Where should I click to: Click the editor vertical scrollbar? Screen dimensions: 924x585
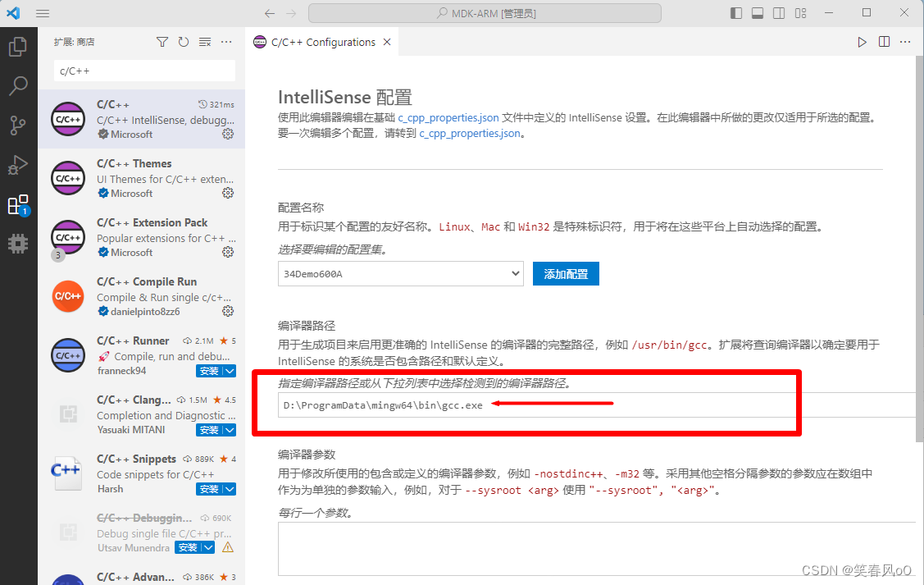(919, 248)
